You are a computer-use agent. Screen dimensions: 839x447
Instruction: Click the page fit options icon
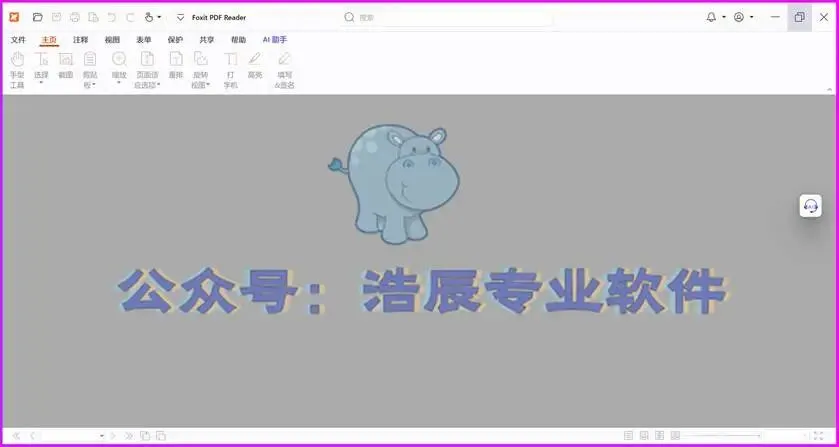click(x=147, y=59)
